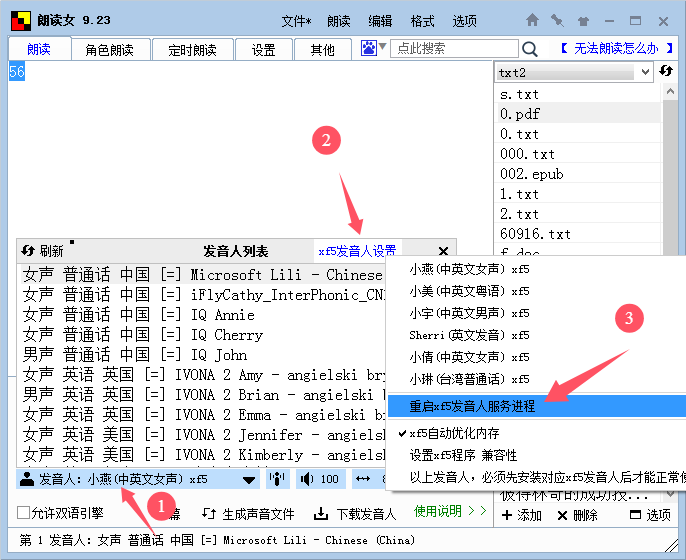Image resolution: width=686 pixels, height=560 pixels.
Task: Select IVONA 2 Emma voice row
Action: tap(203, 414)
